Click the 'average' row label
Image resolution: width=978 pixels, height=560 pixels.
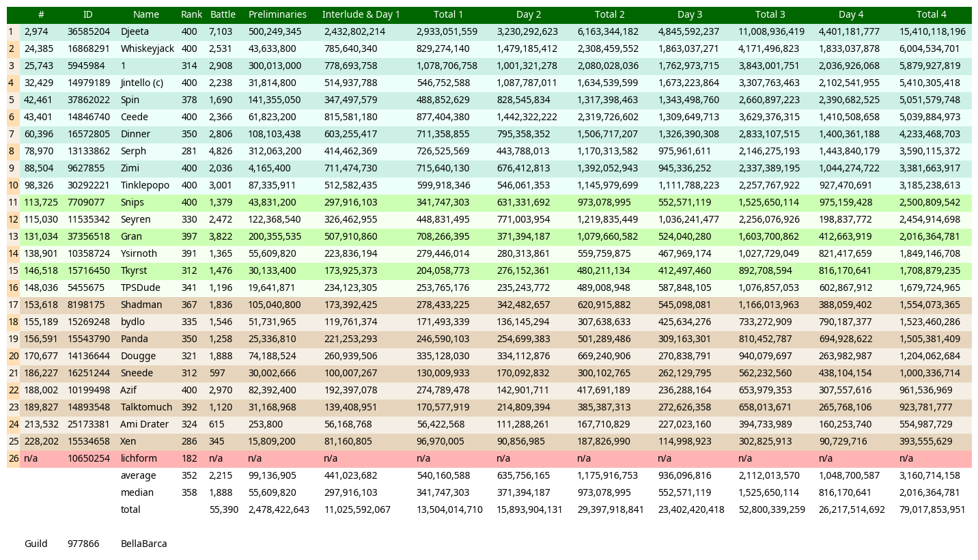[x=138, y=475]
